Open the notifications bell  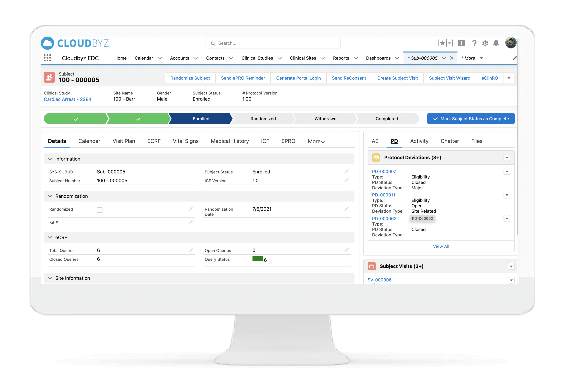(x=496, y=43)
